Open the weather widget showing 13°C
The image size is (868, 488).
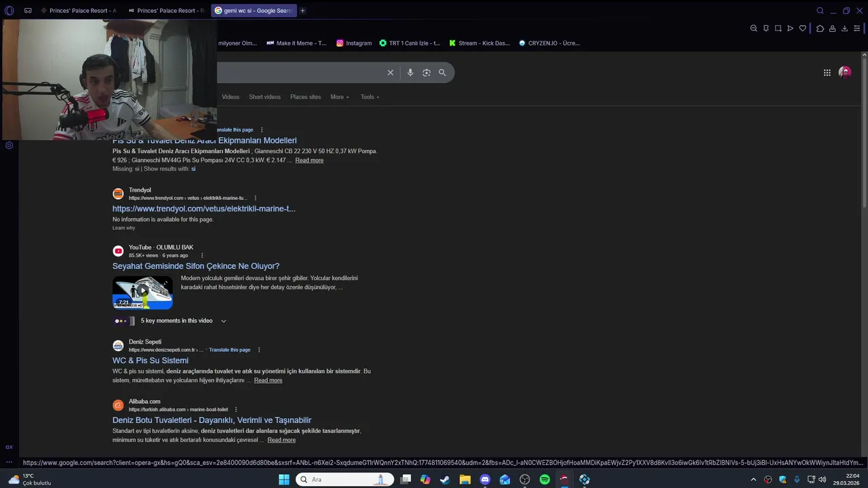click(30, 479)
